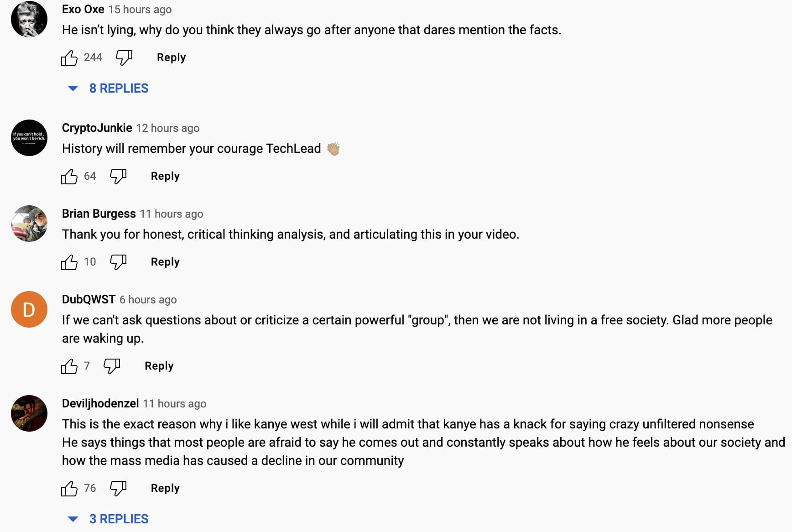Open CryptoJunkie's channel name link
The width and height of the screenshot is (792, 532).
97,128
